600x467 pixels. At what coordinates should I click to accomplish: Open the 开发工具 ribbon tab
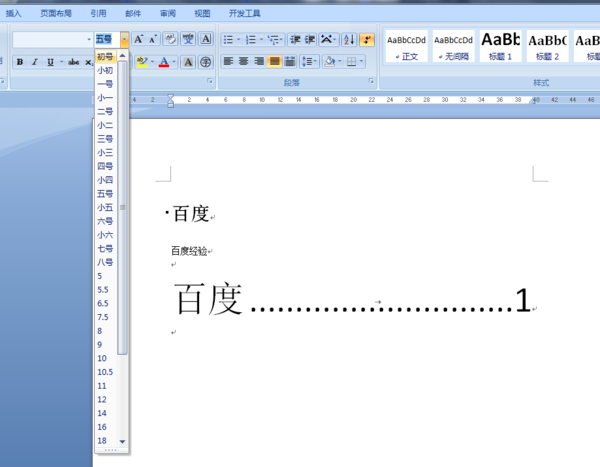(245, 13)
